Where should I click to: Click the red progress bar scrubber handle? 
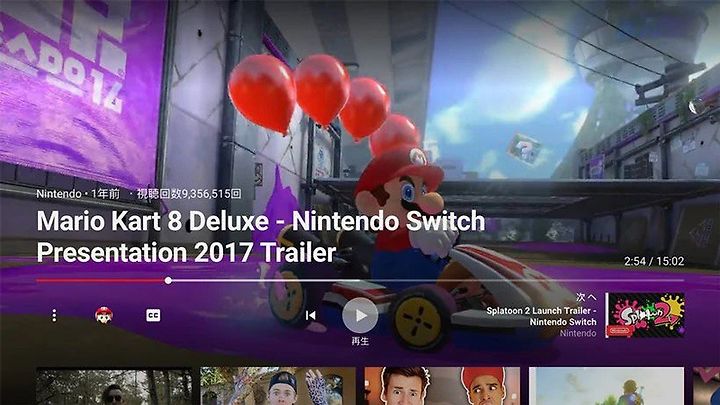point(169,280)
